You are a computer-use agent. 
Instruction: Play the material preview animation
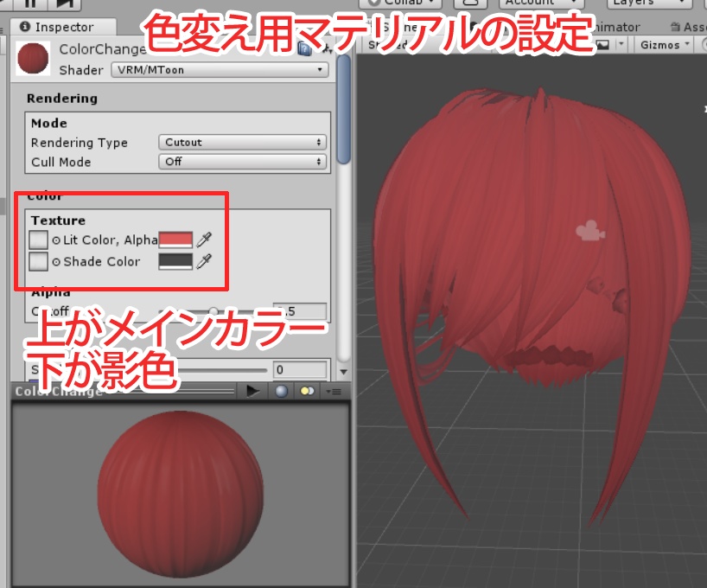[253, 391]
